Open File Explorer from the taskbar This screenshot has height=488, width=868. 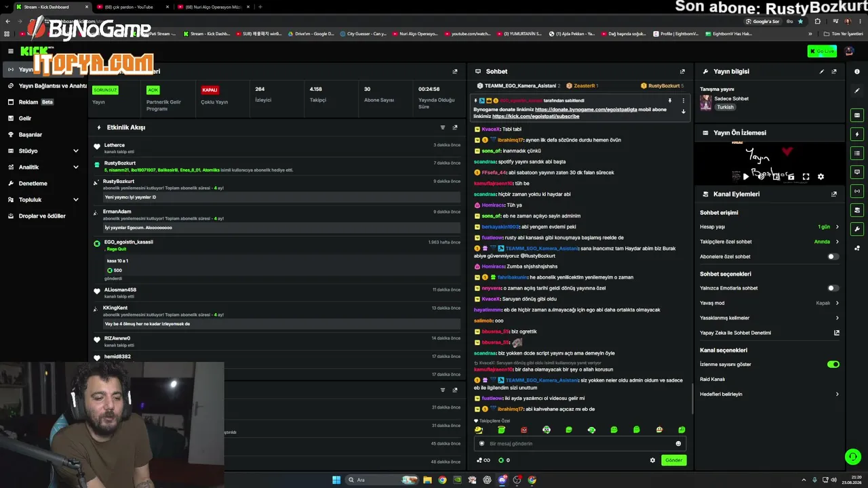[x=427, y=480]
